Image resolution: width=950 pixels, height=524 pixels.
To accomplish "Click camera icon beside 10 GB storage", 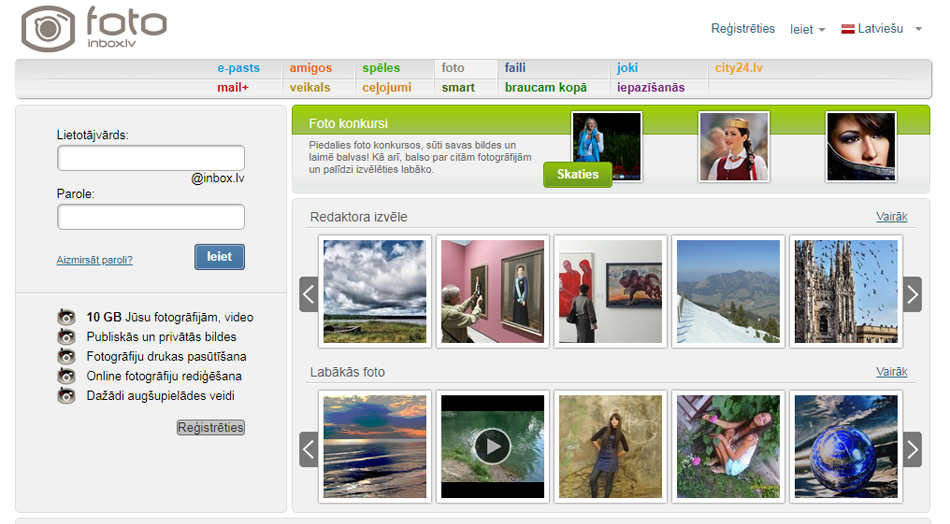I will click(67, 318).
